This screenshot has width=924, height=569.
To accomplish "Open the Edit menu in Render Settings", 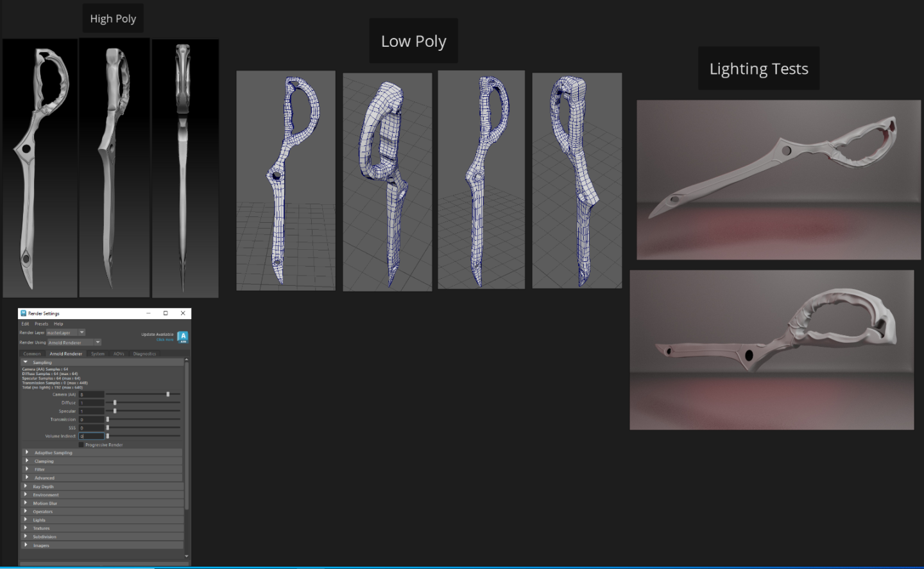I will 25,324.
